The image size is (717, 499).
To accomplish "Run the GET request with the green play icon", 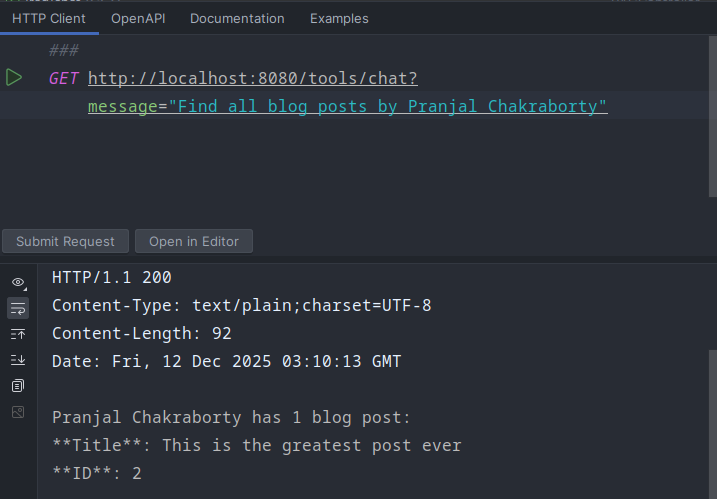I will coord(13,78).
